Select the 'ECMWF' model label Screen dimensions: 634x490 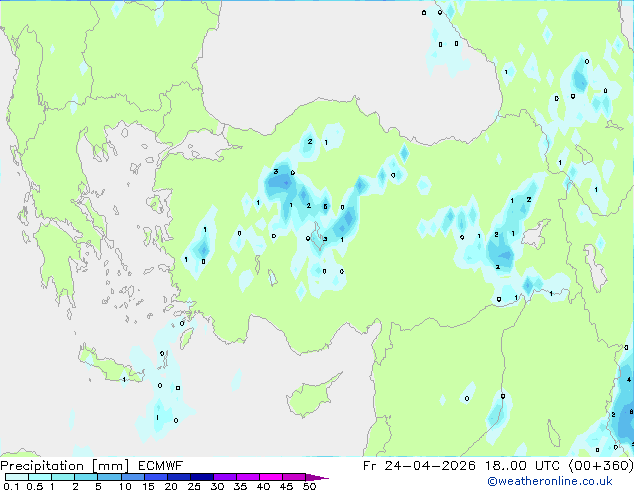pyautogui.click(x=161, y=466)
